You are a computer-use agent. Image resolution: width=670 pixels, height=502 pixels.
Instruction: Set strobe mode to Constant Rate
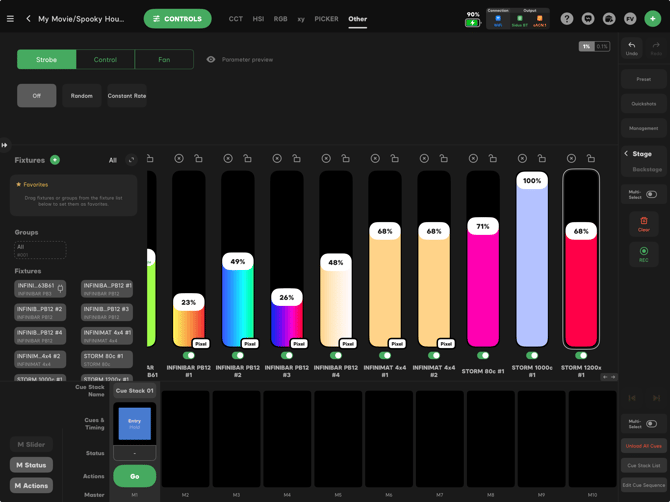click(x=127, y=96)
